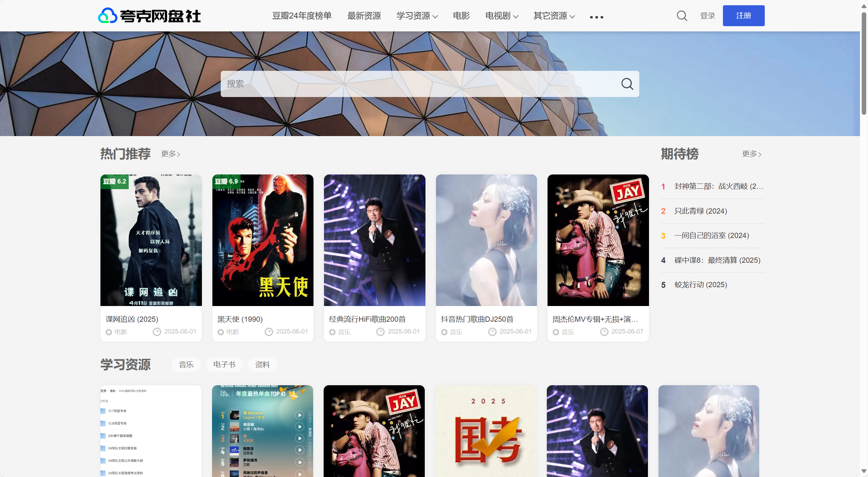Open 更多 next to 期待榜
Viewport: 868px width, 477px height.
point(752,154)
